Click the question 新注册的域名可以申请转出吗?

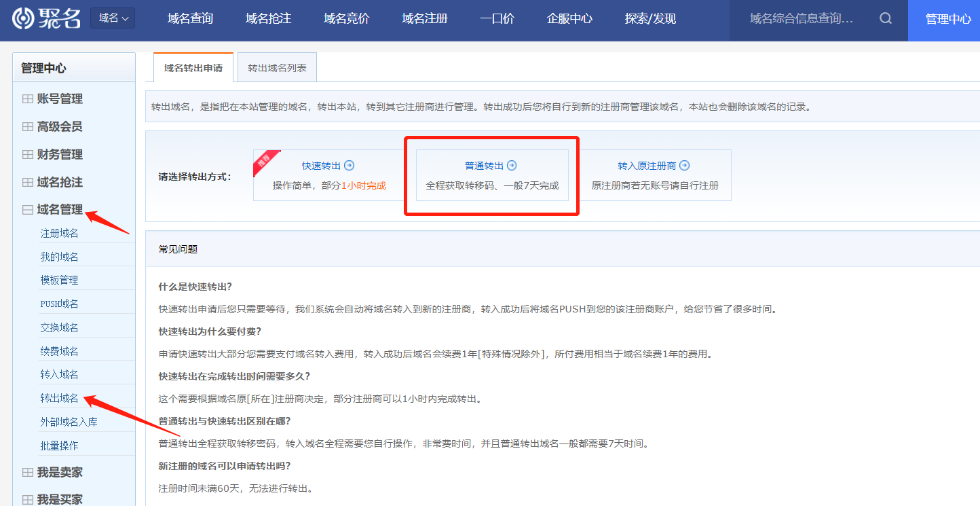tap(225, 466)
